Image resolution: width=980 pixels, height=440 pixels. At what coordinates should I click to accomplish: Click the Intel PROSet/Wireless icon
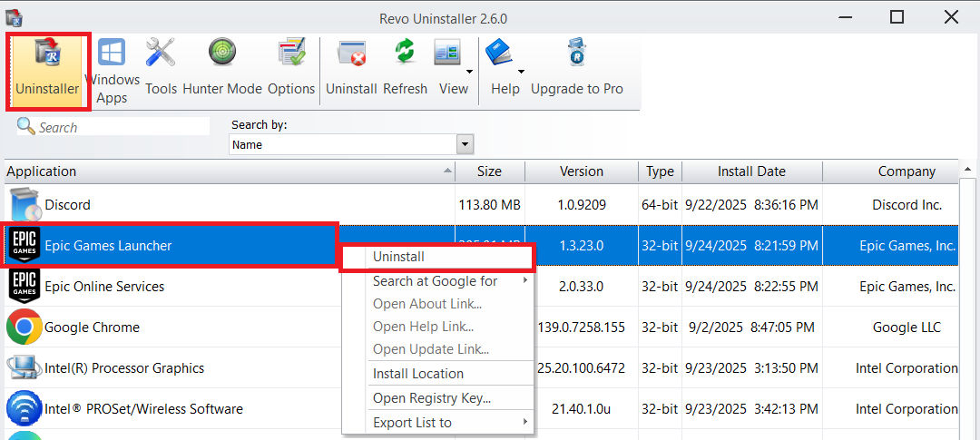tap(24, 409)
